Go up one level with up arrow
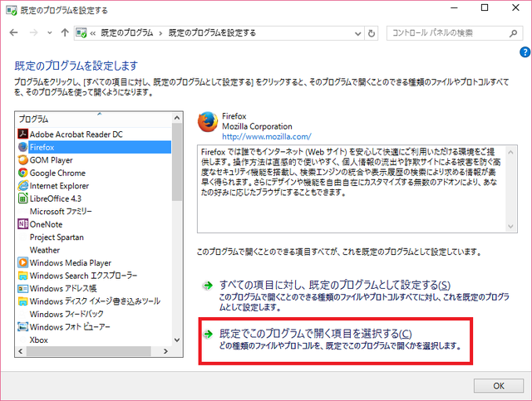 [65, 32]
